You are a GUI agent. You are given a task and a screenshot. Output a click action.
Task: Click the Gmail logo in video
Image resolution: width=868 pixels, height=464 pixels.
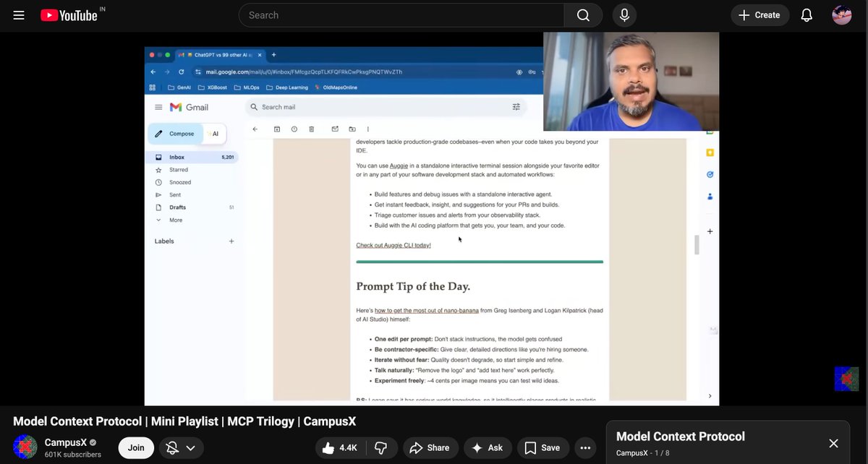(x=190, y=107)
